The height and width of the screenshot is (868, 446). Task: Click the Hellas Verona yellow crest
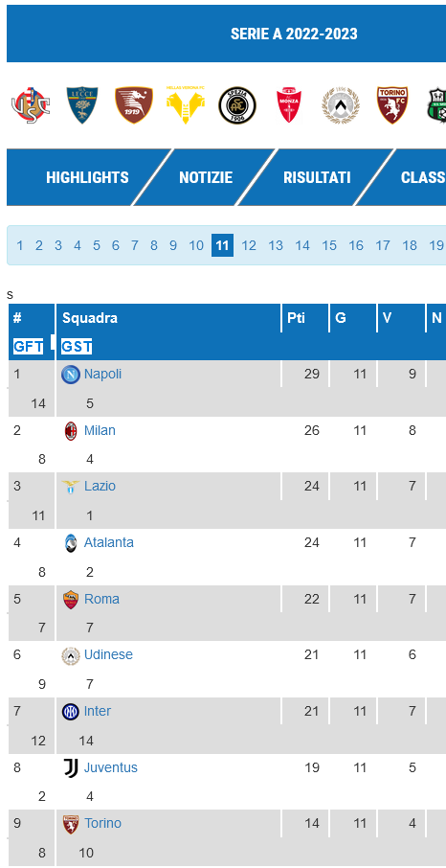[186, 104]
